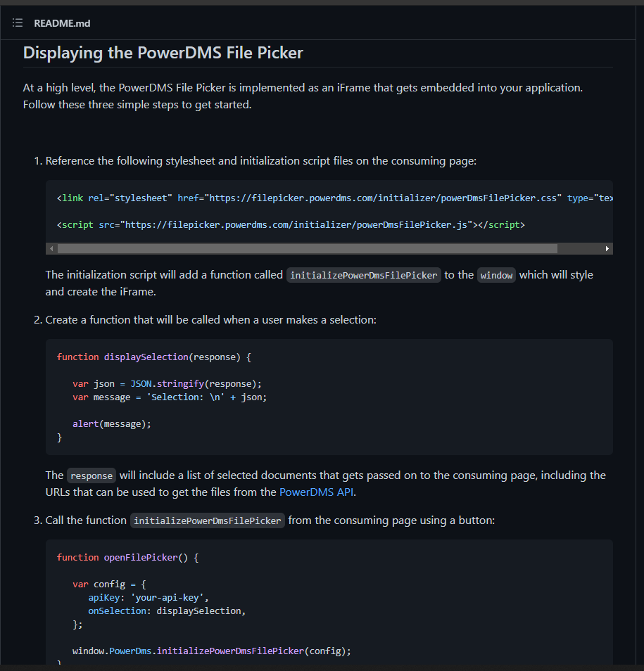Viewport: 644px width, 671px height.
Task: Click the left arrow on the code scrollbar
Action: coord(51,248)
